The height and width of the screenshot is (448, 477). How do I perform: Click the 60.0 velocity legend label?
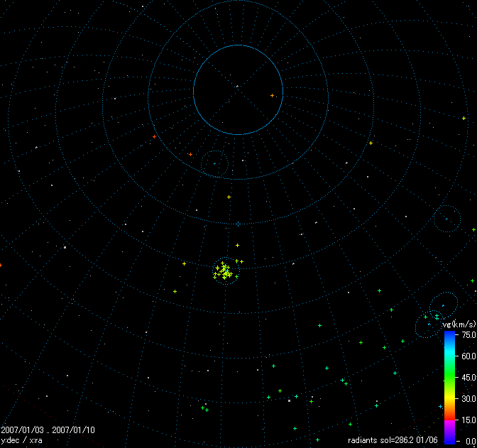click(468, 356)
